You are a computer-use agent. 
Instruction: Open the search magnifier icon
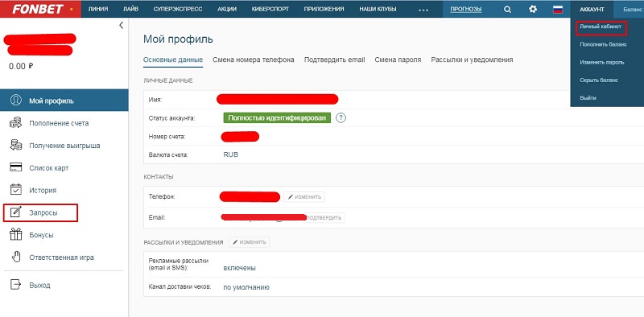click(508, 9)
